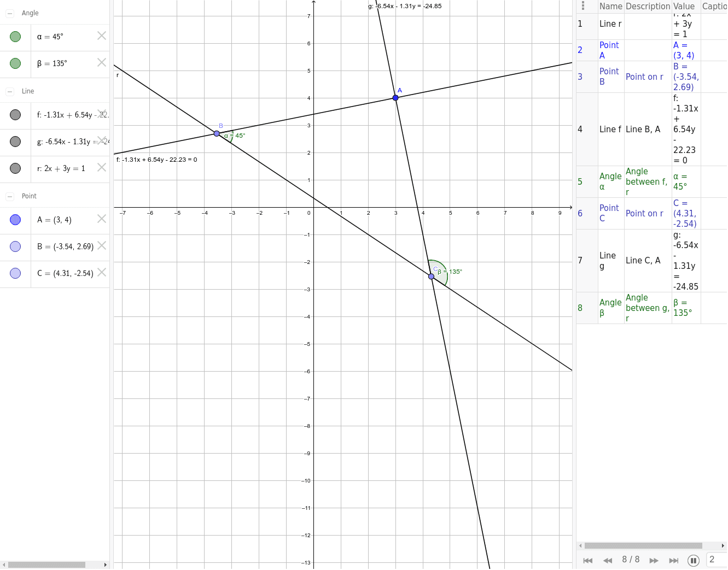Toggle visibility of point C = (4.31, -2.54)
The image size is (728, 570).
click(15, 273)
